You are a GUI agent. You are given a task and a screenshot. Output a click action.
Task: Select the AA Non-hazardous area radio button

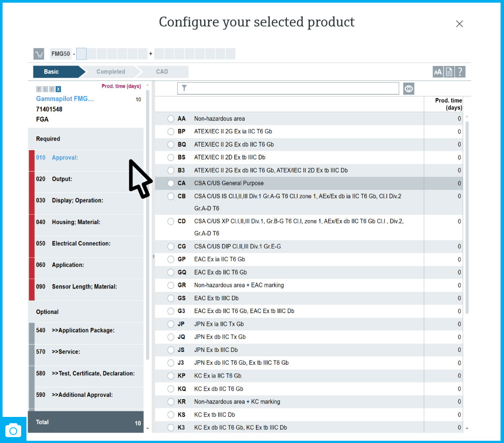point(171,119)
